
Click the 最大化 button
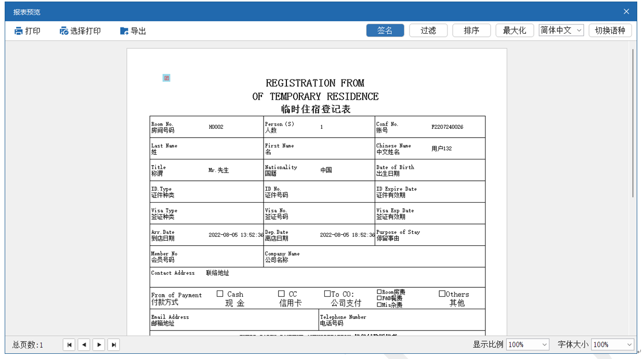coord(515,31)
